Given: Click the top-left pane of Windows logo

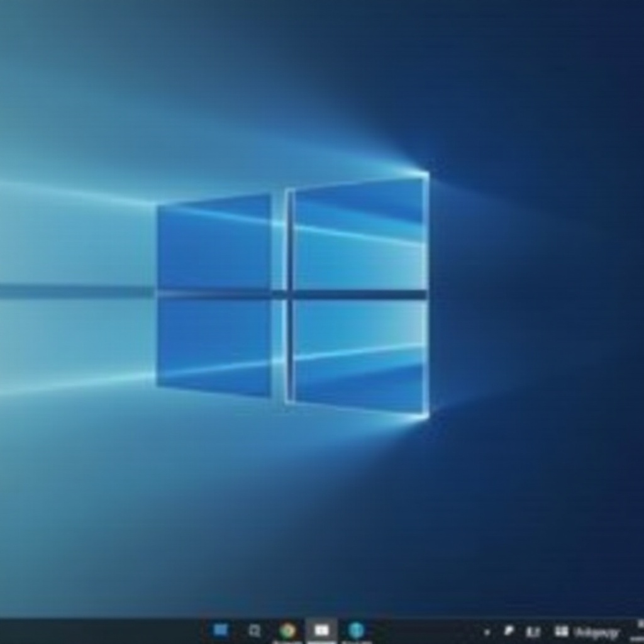Looking at the screenshot, I should pyautogui.click(x=214, y=244).
